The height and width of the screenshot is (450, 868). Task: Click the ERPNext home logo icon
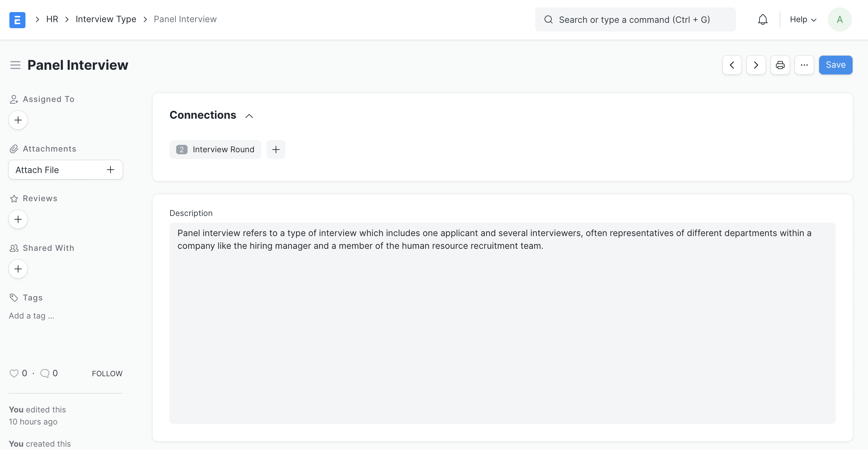pos(17,19)
